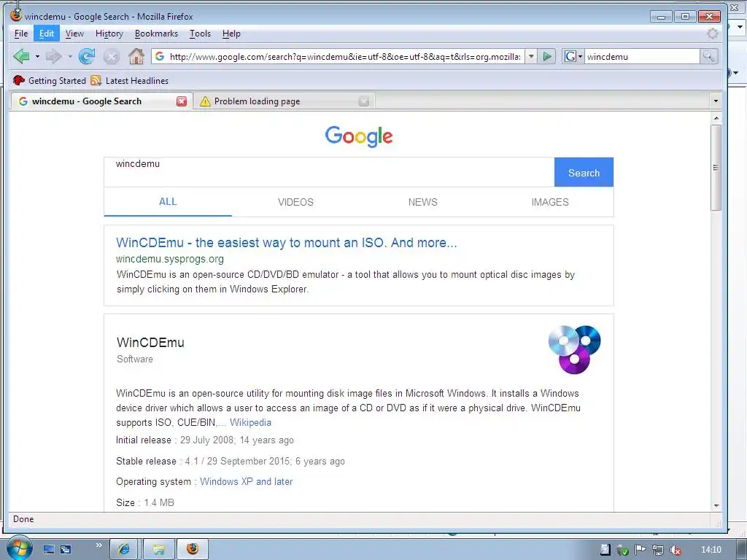Viewport: 747px width, 560px height.
Task: Click the toolbar search box containing wincdemu
Action: (642, 57)
